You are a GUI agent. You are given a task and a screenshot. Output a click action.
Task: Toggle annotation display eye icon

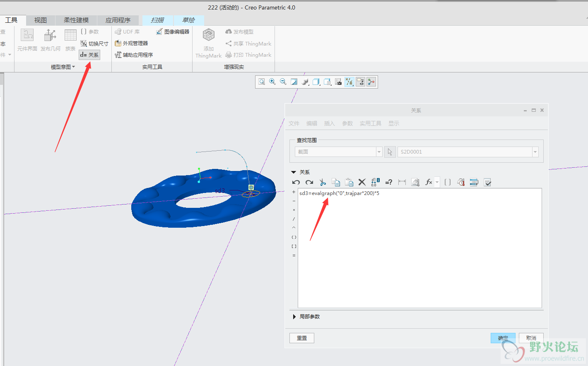point(360,82)
